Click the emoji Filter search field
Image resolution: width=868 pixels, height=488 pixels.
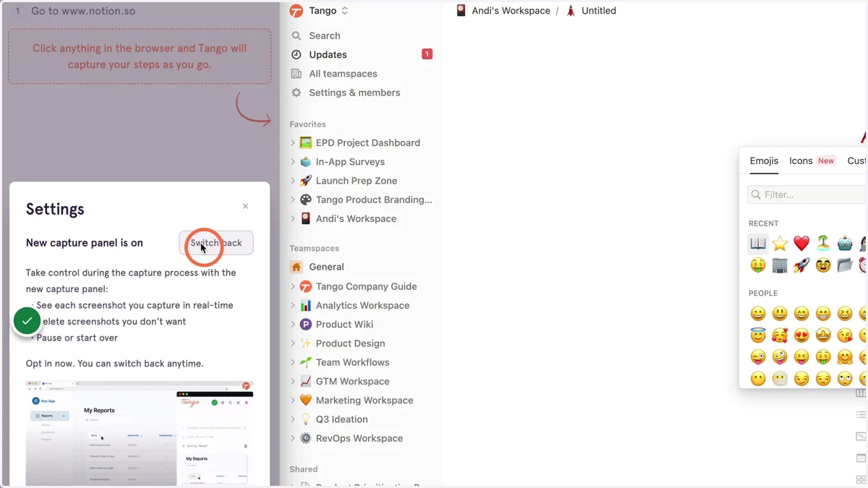point(807,194)
